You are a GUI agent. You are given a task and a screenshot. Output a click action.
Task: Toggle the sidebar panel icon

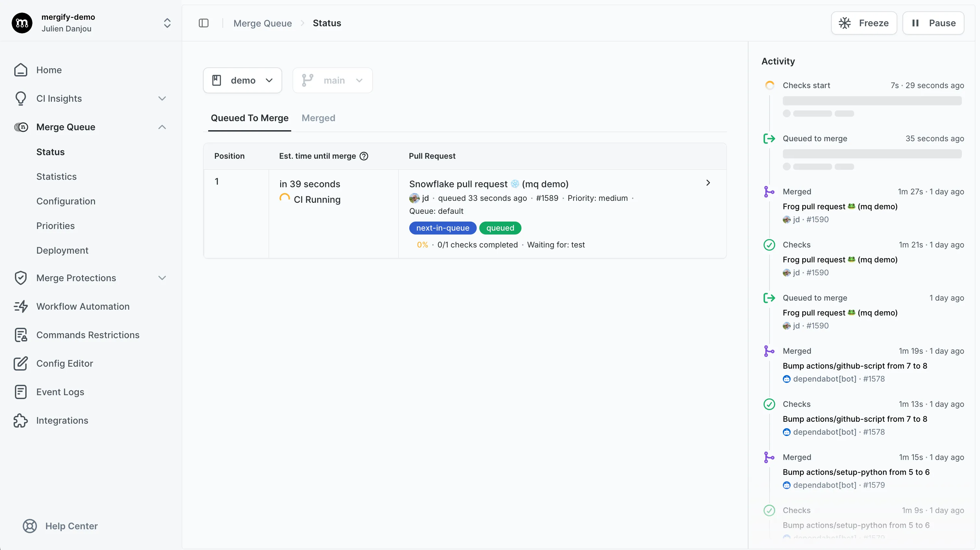coord(204,23)
